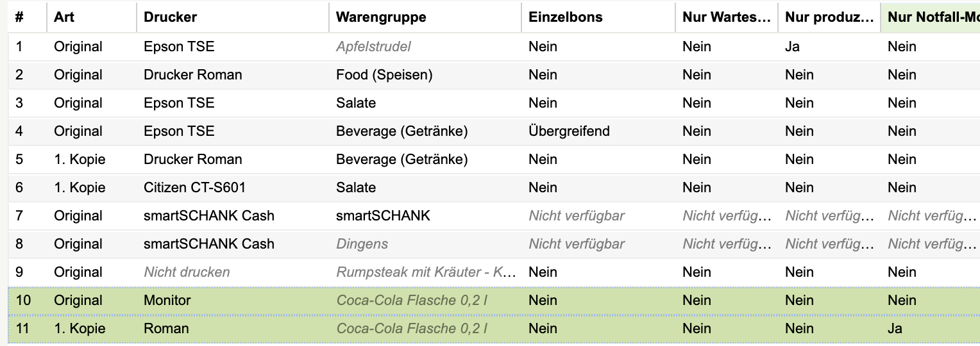Select row 1 with Apfelstrudel
This screenshot has height=346, width=980.
click(494, 47)
